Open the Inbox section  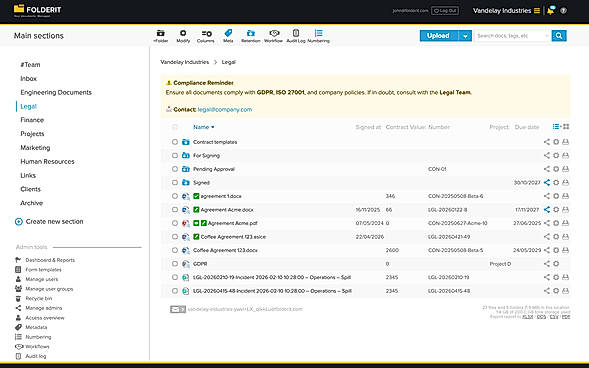click(x=29, y=78)
